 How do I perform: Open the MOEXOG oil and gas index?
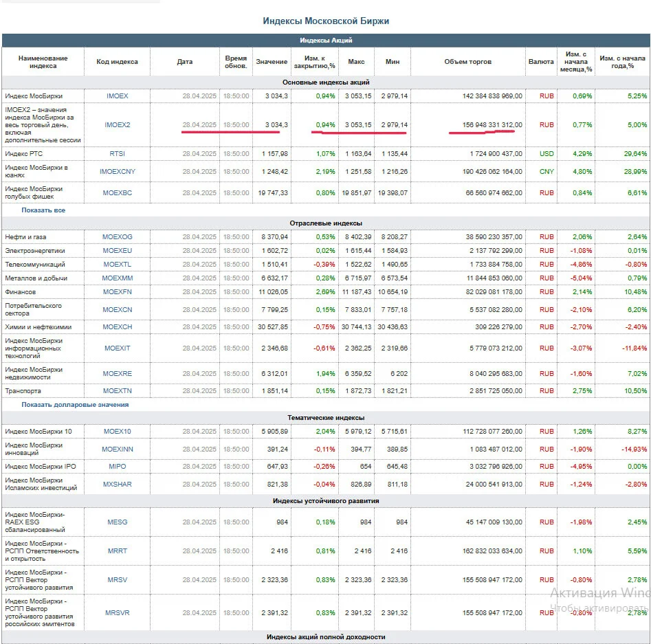117,236
